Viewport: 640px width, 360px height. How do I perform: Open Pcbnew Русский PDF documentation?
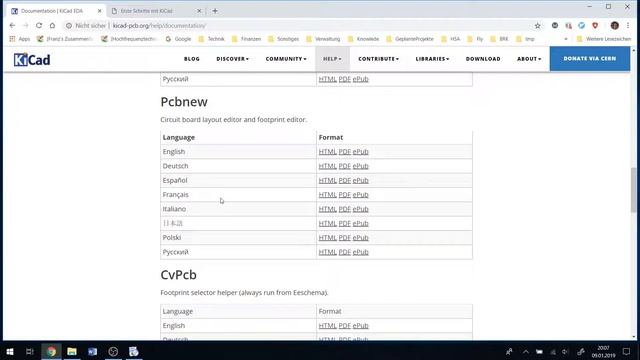coord(344,252)
